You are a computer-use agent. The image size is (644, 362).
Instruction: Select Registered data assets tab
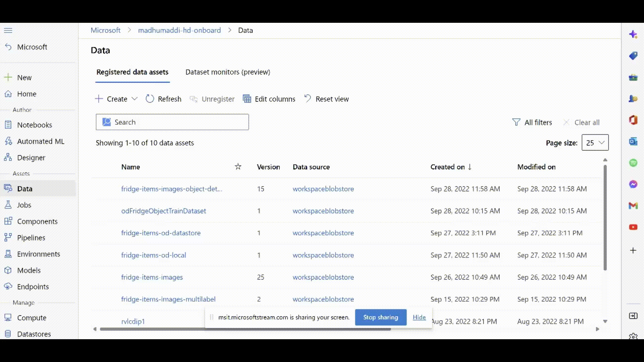(x=132, y=72)
